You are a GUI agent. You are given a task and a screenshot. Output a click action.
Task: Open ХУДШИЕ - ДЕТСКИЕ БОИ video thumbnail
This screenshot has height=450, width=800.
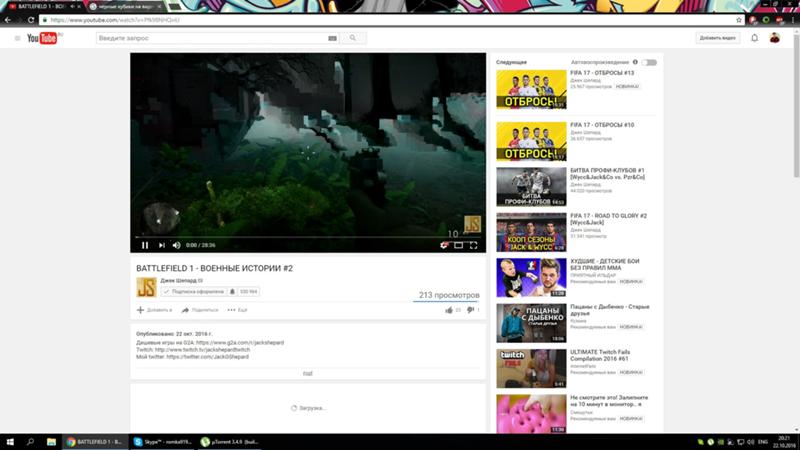pyautogui.click(x=531, y=278)
